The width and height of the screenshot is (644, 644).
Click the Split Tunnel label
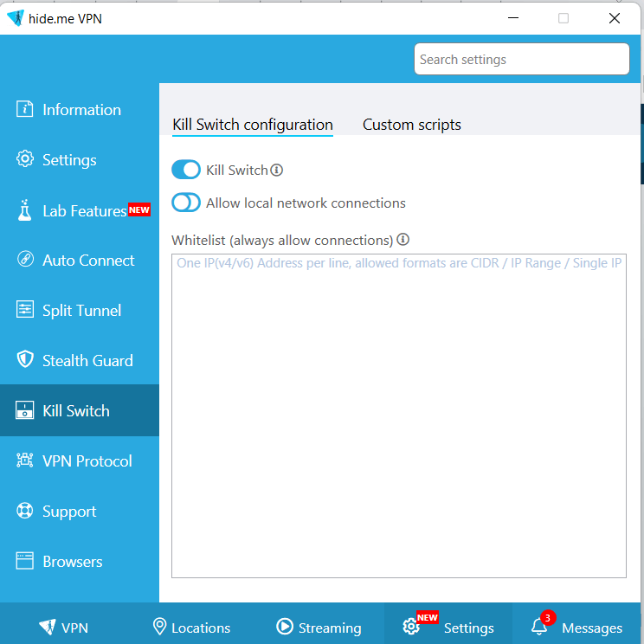pyautogui.click(x=81, y=311)
